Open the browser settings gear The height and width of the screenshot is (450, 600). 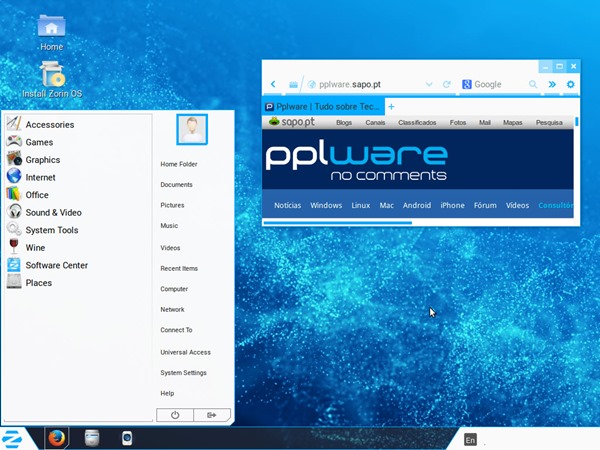pyautogui.click(x=571, y=84)
